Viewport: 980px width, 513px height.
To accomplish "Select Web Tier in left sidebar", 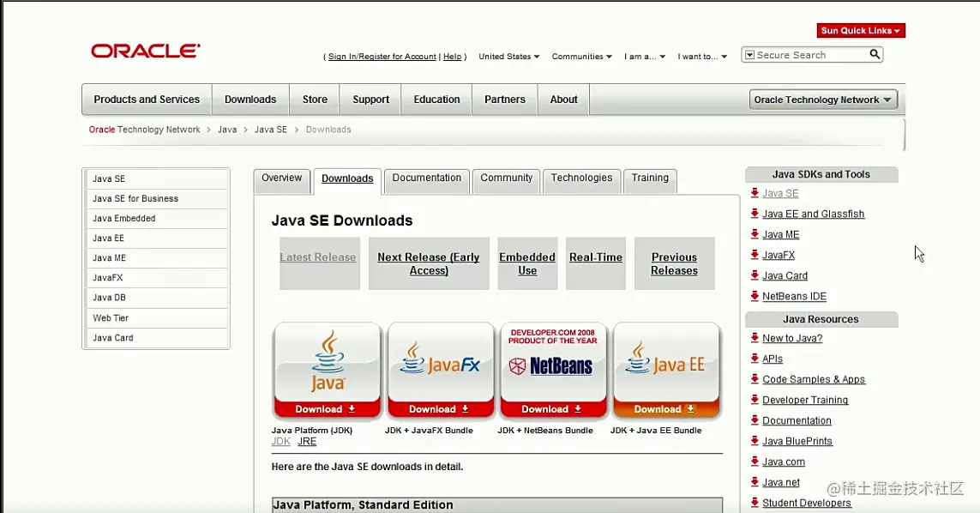I will [156, 317].
